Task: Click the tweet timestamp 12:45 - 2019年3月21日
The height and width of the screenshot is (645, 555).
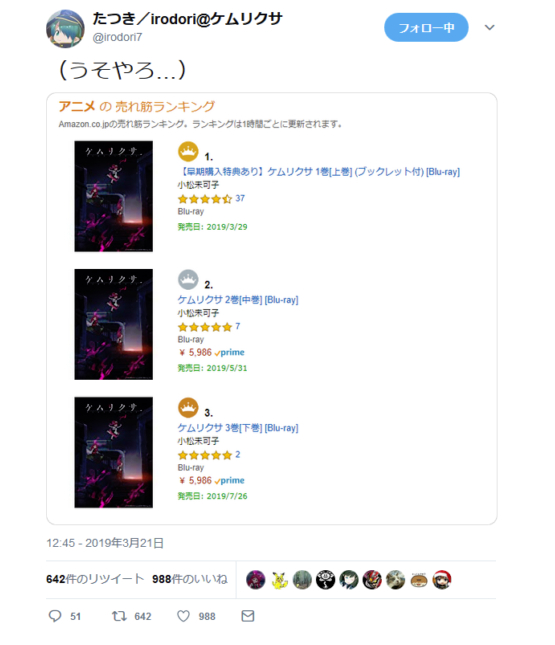Action: tap(105, 543)
